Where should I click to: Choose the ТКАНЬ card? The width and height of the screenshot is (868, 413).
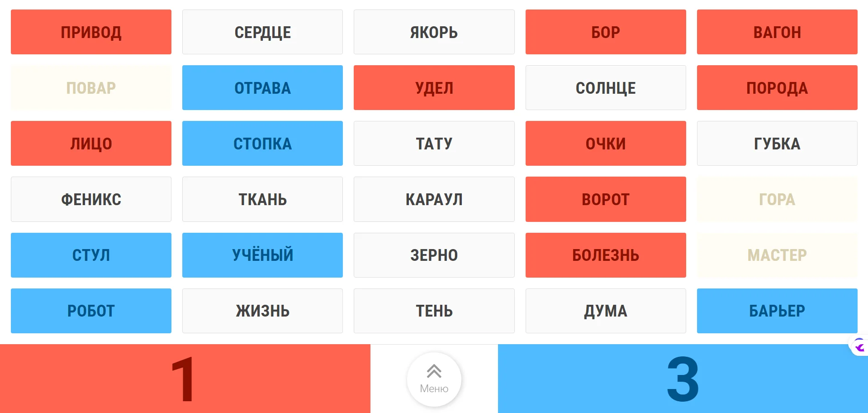click(x=262, y=199)
